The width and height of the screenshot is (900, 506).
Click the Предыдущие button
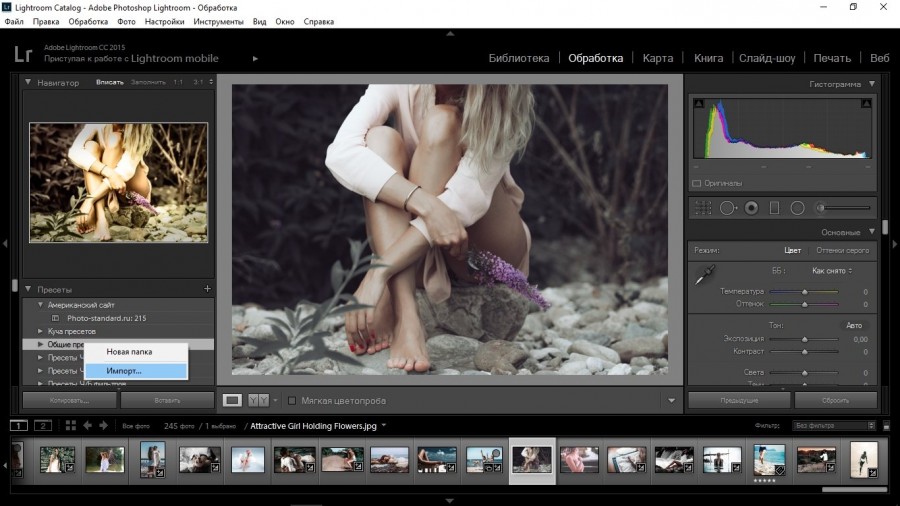tap(739, 400)
